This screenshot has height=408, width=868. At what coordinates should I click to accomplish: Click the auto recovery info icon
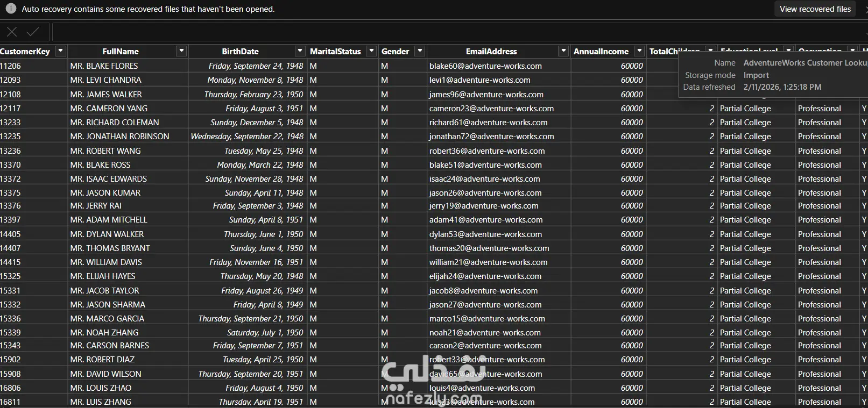(x=11, y=9)
